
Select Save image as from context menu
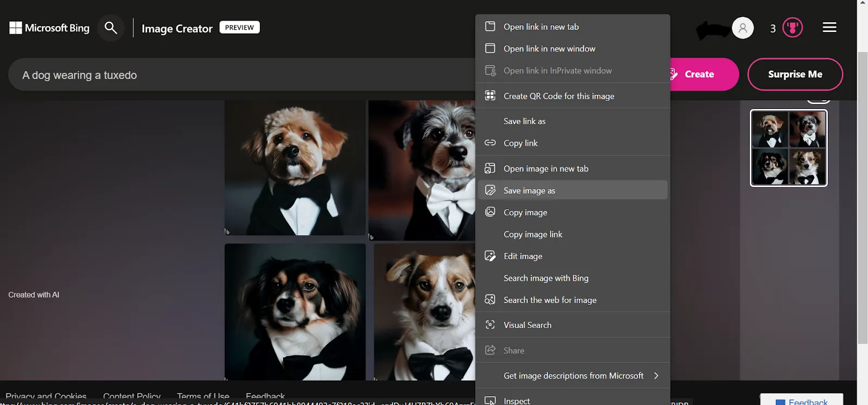[x=529, y=190]
